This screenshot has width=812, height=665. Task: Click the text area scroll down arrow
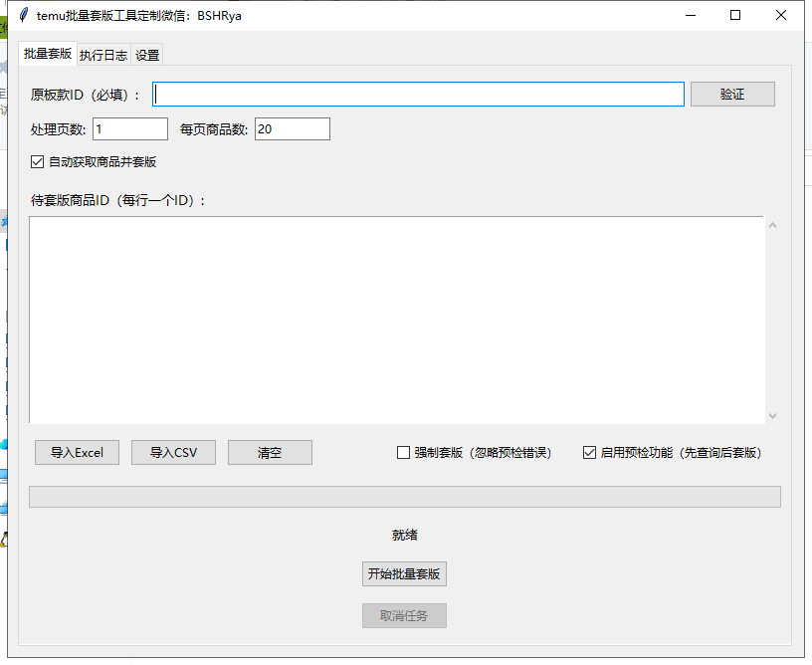point(772,415)
